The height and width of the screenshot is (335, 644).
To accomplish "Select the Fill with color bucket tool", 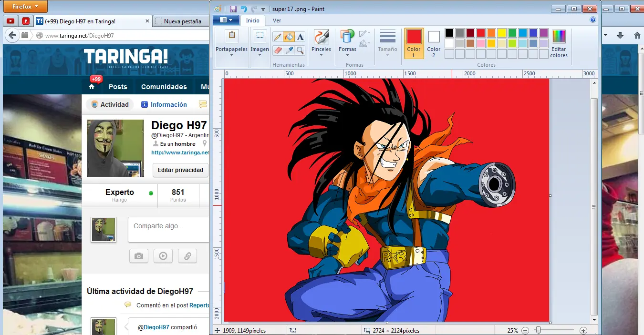I will pyautogui.click(x=289, y=37).
